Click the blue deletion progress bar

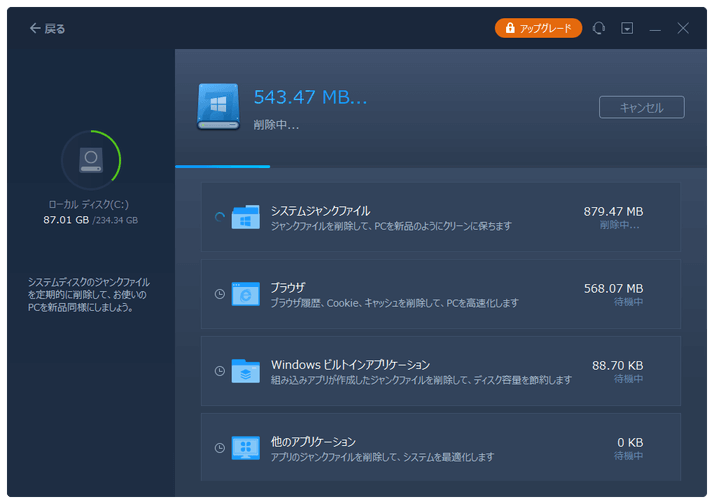point(222,166)
